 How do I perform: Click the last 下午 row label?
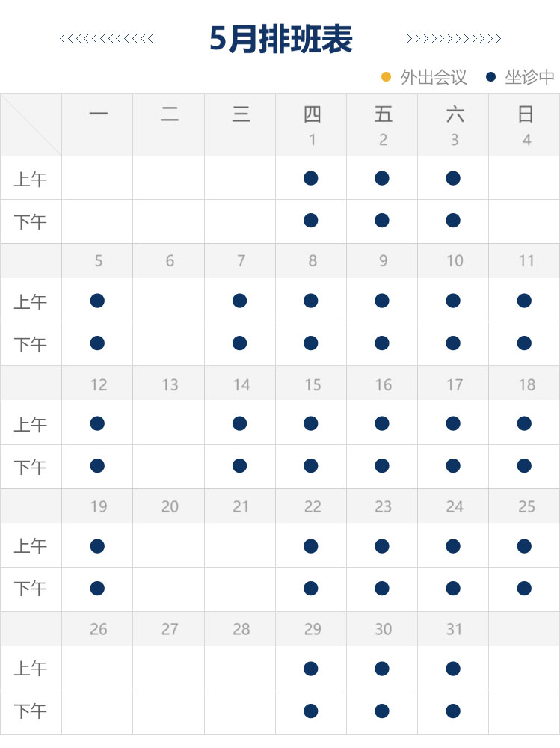point(31,712)
